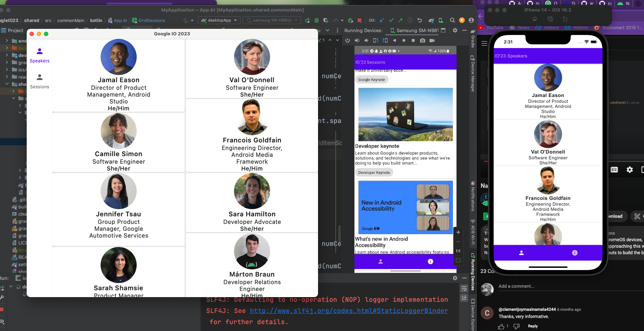Click the Run console settings gear
Image resolution: width=644 pixels, height=331 pixels.
[455, 278]
